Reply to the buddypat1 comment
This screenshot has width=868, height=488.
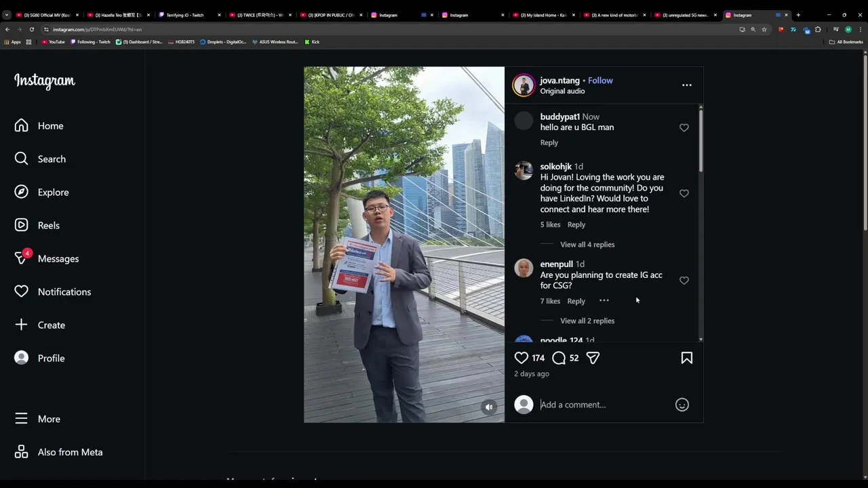(549, 143)
